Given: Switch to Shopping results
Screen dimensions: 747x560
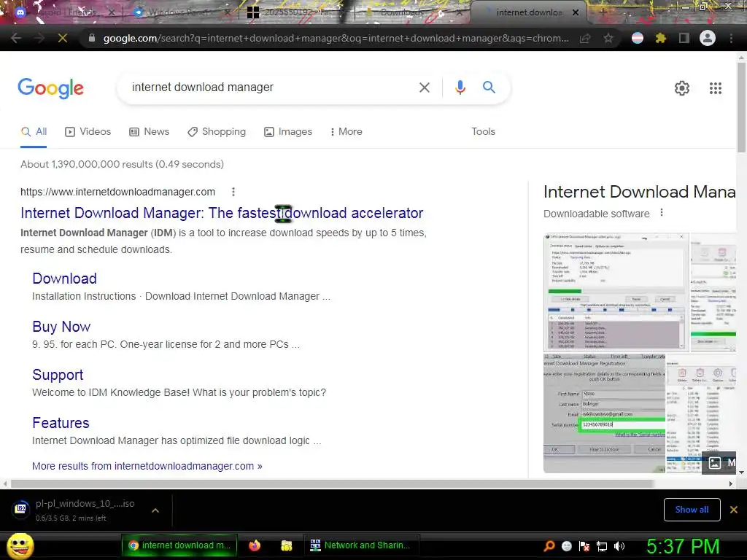Looking at the screenshot, I should pos(217,132).
